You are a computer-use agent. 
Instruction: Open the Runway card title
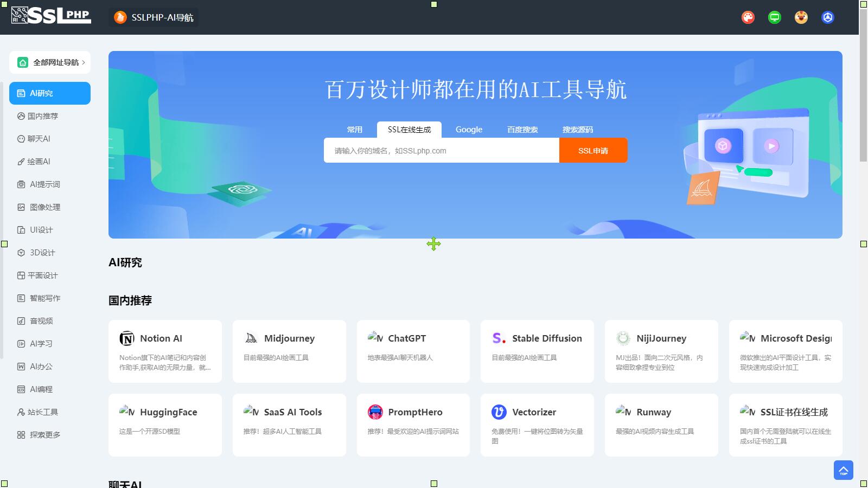point(654,412)
